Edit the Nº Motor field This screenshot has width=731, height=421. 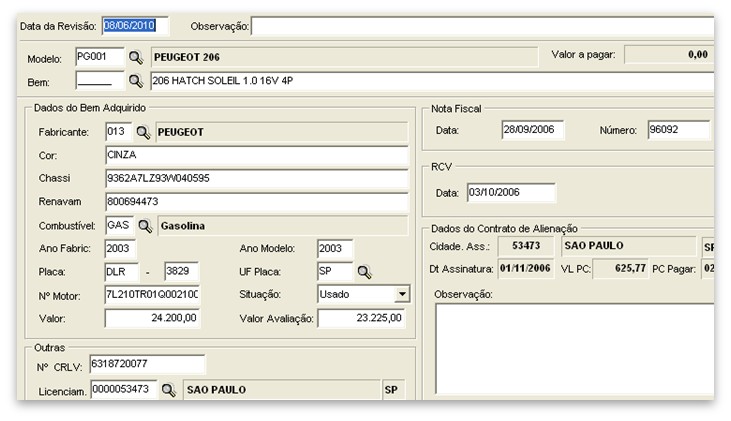pos(152,295)
